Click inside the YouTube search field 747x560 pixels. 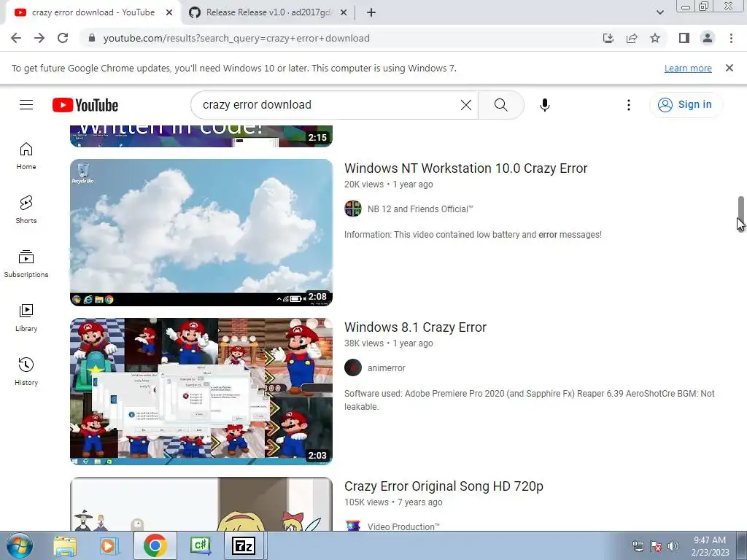[x=329, y=105]
